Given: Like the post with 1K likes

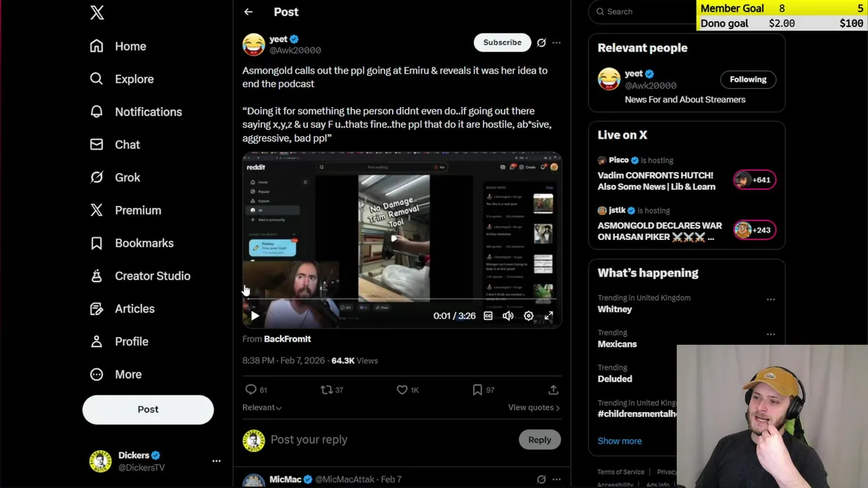Looking at the screenshot, I should (408, 390).
